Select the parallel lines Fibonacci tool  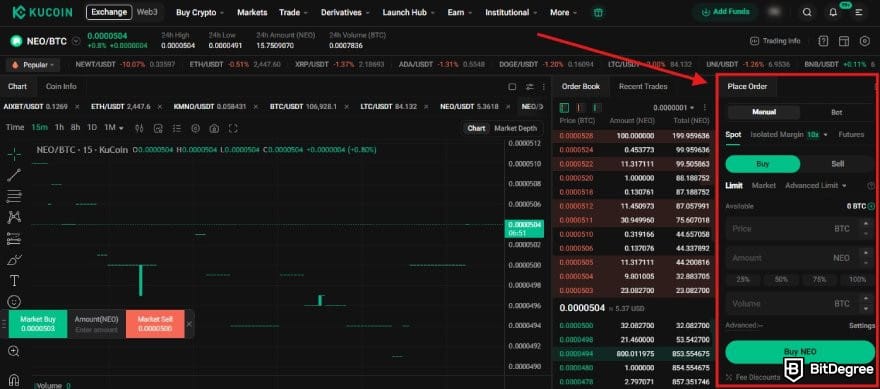tap(14, 196)
